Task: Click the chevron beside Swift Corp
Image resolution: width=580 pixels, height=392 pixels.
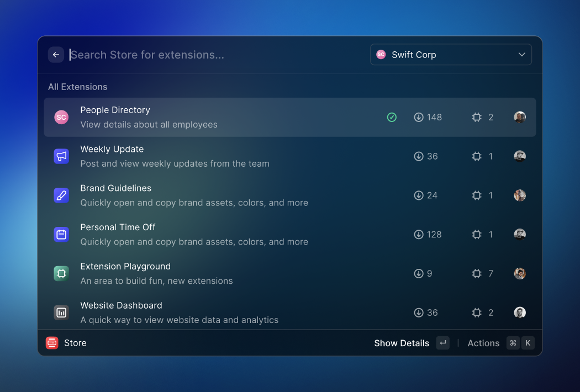Action: coord(521,55)
